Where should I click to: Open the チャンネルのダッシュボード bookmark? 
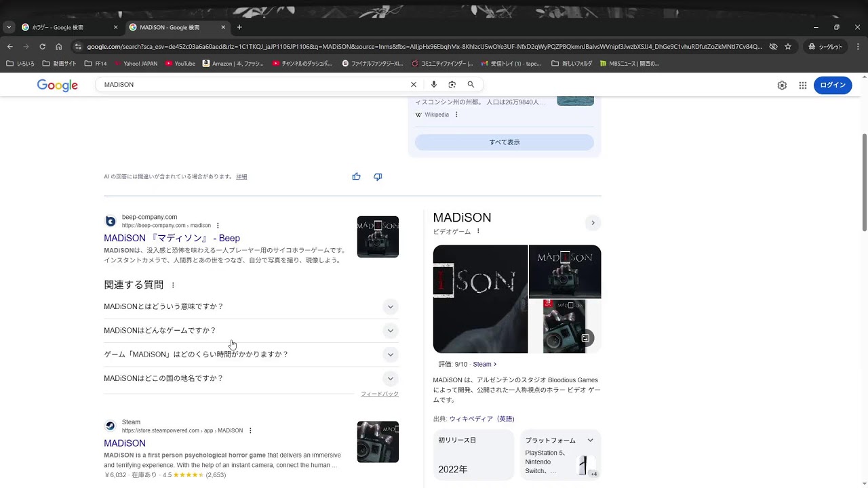tap(302, 64)
